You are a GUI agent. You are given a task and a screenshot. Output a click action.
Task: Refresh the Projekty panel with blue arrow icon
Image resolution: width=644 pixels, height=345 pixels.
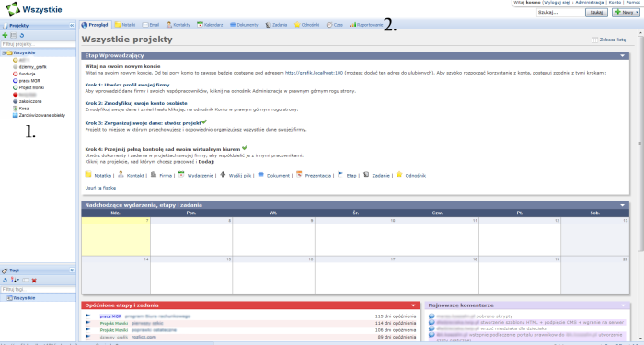coord(22,36)
